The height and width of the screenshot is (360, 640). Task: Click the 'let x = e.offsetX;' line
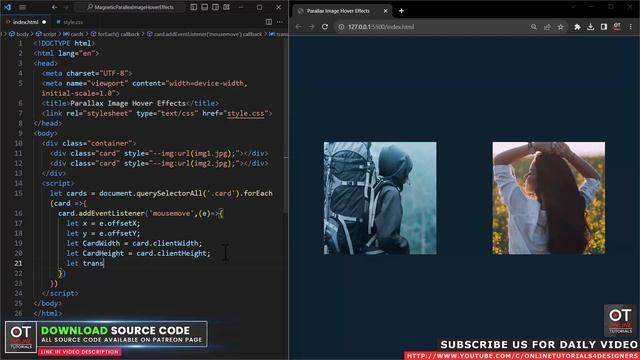pos(103,223)
